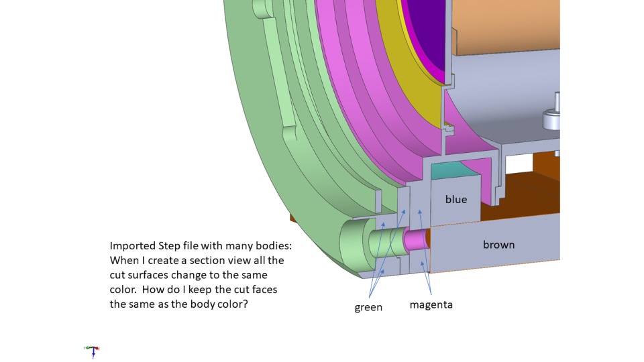Click the text line 'color. How do I keep the cut faces'
The width and height of the screenshot is (644, 362).
193,290
